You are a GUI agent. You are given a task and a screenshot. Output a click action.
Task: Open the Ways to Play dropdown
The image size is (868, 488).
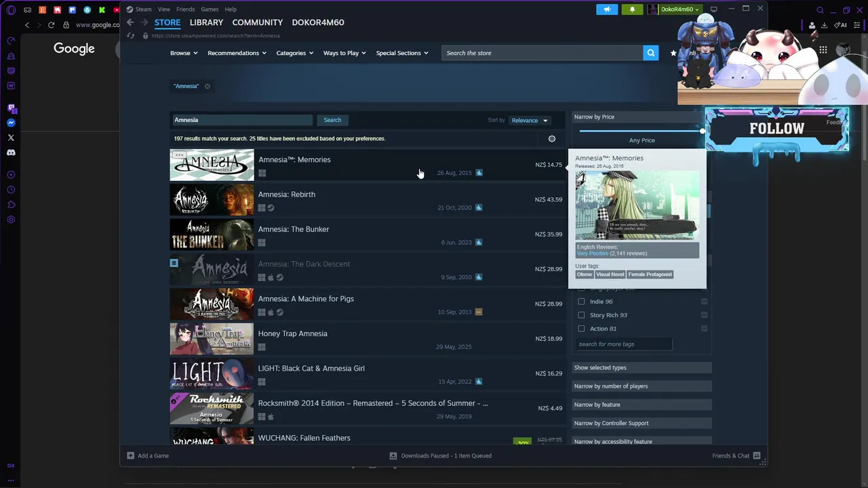click(x=344, y=53)
